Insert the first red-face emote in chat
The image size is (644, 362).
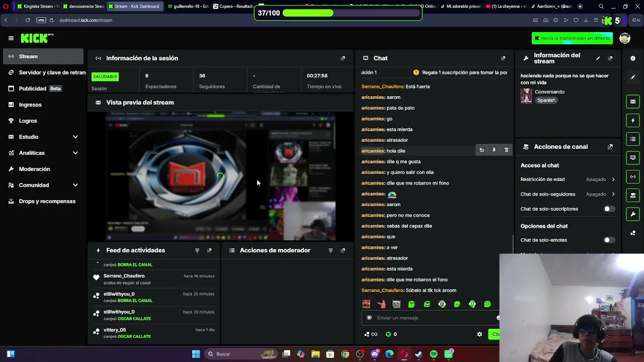(366, 304)
